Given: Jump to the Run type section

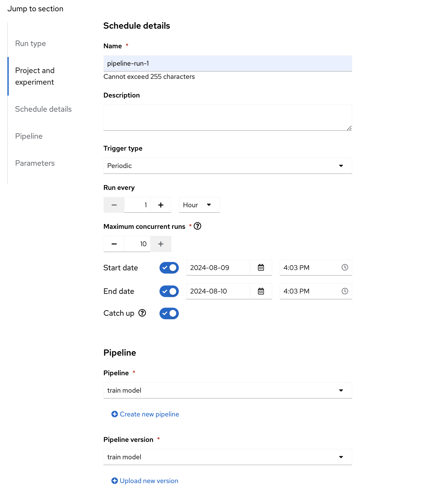Looking at the screenshot, I should 31,43.
